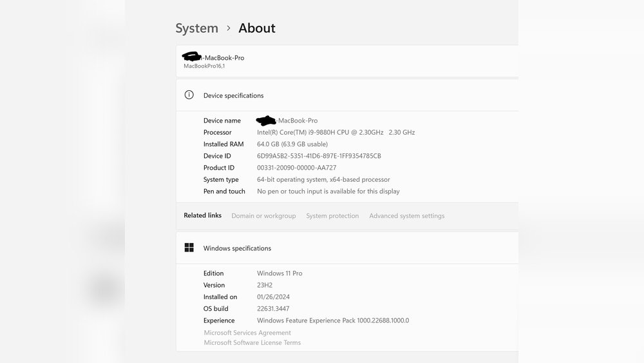Click the Experience label
The image size is (644, 363).
pos(219,320)
